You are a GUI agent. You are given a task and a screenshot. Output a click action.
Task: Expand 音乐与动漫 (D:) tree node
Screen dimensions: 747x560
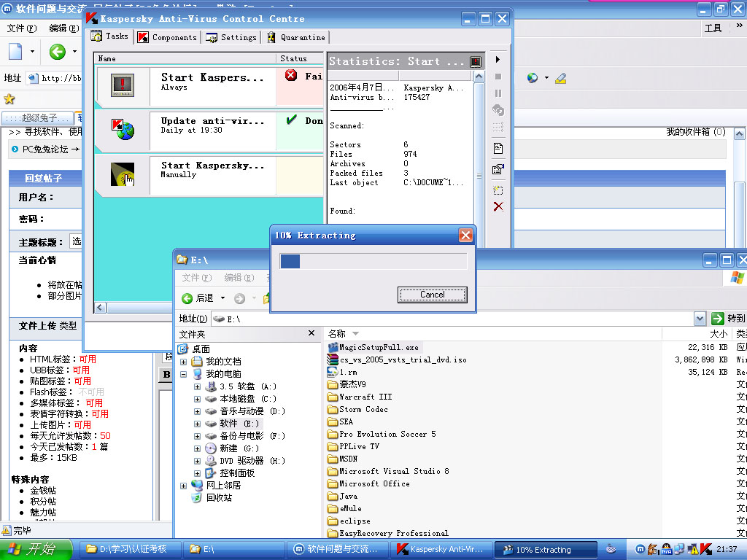(197, 411)
